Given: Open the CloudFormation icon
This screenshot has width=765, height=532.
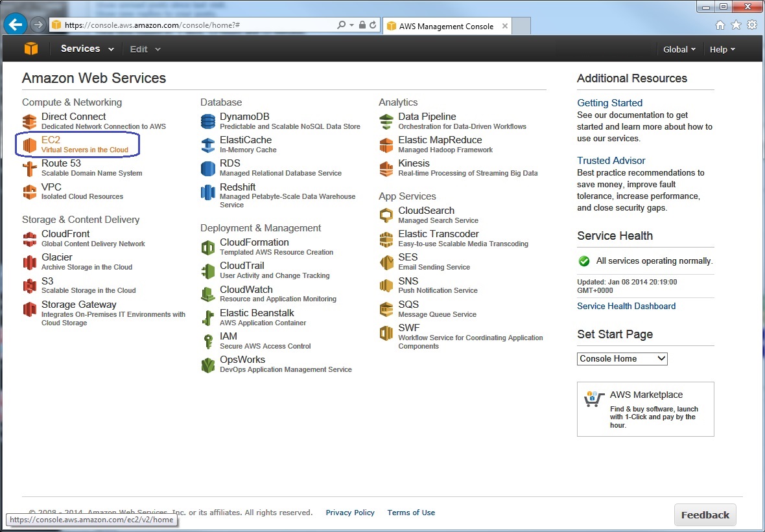Looking at the screenshot, I should (x=208, y=248).
